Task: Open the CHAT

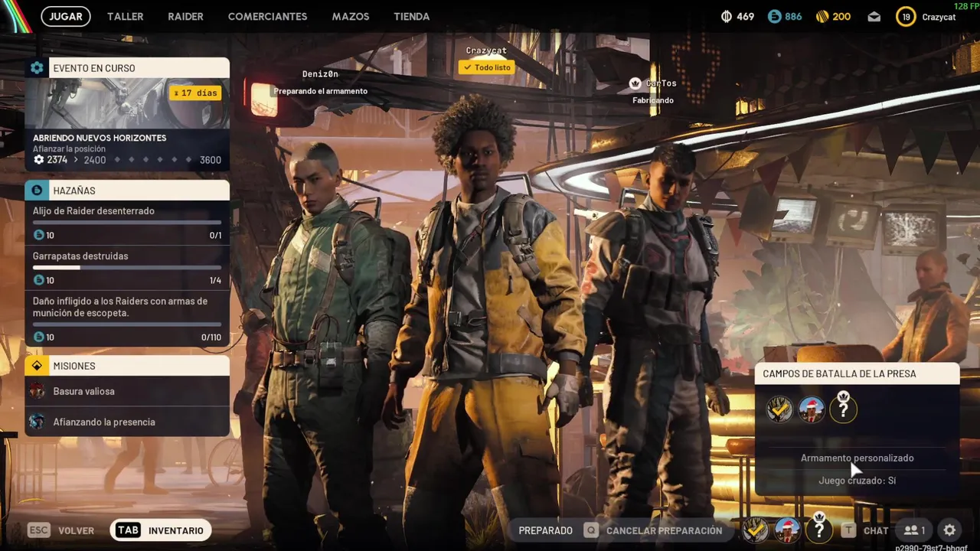Action: (876, 530)
